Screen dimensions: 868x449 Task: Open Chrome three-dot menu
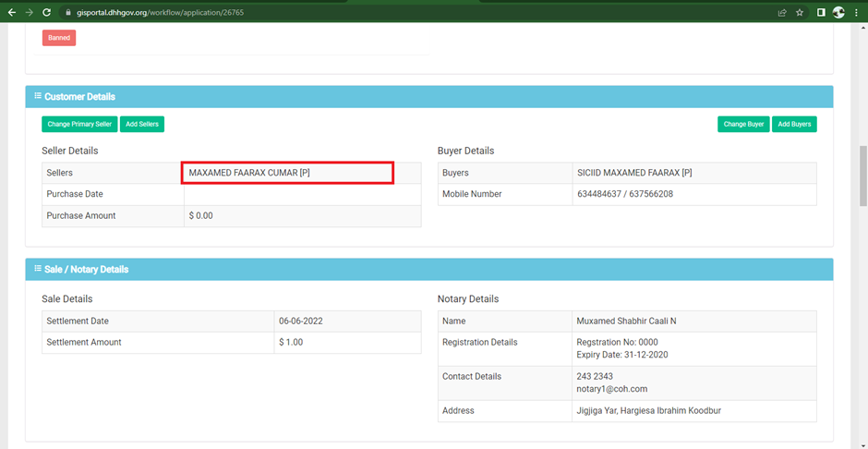[856, 12]
